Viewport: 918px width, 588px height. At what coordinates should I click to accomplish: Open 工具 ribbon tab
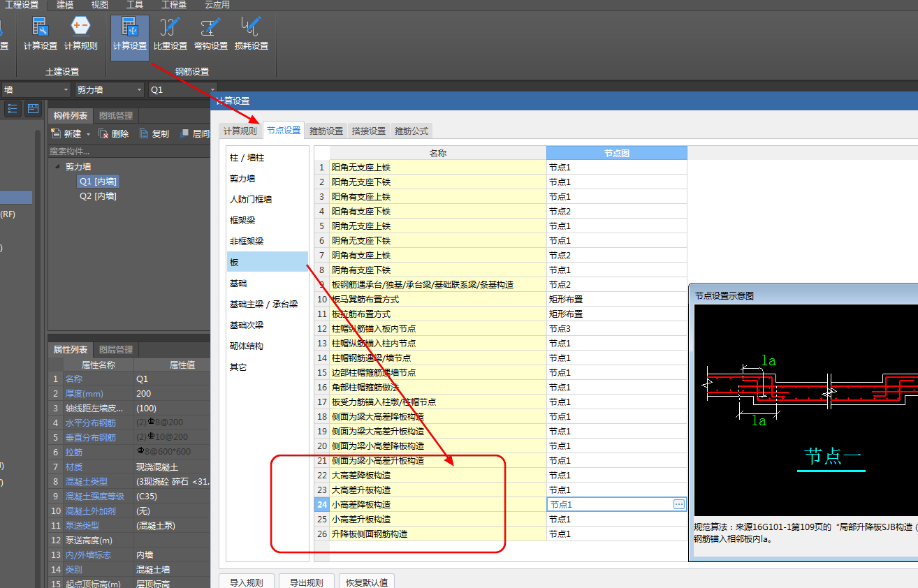(x=135, y=5)
